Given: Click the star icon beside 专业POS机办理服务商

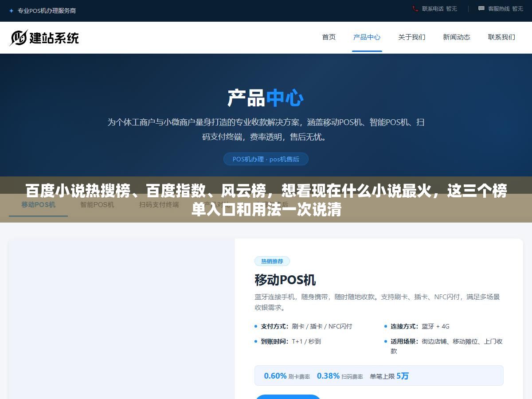Looking at the screenshot, I should [11, 11].
